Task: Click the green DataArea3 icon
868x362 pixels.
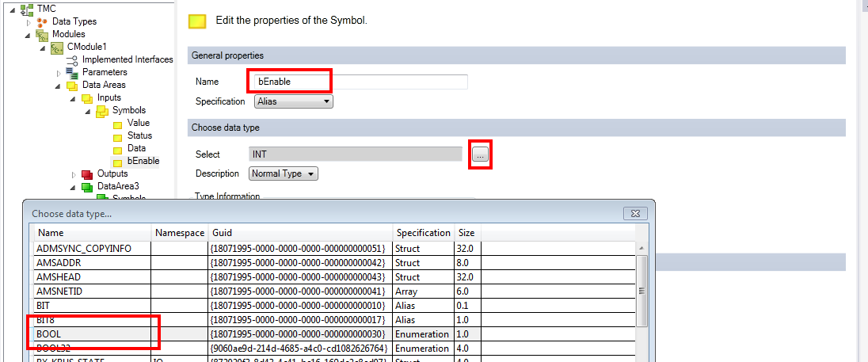Action: [x=86, y=187]
